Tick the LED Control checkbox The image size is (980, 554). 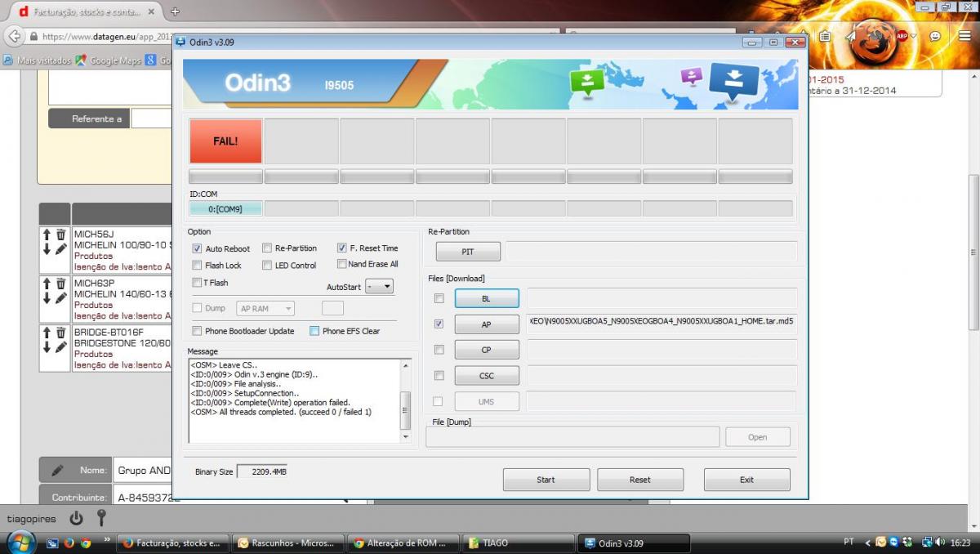point(267,265)
